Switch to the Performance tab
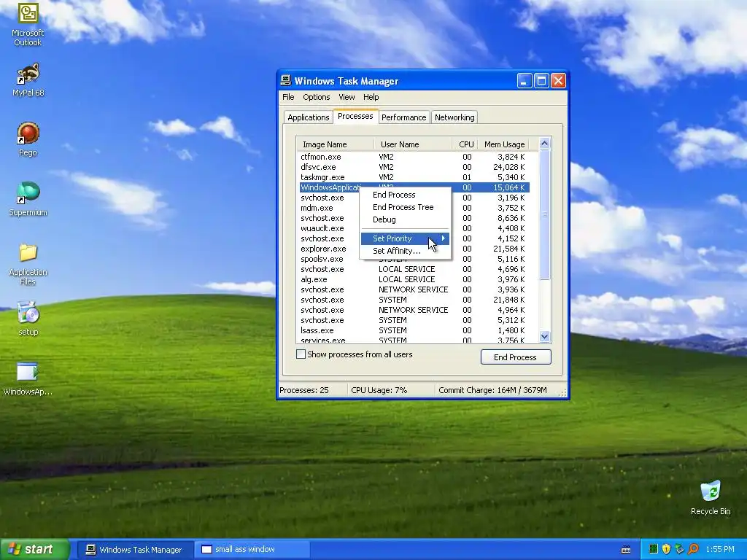Image resolution: width=747 pixels, height=560 pixels. coord(404,117)
